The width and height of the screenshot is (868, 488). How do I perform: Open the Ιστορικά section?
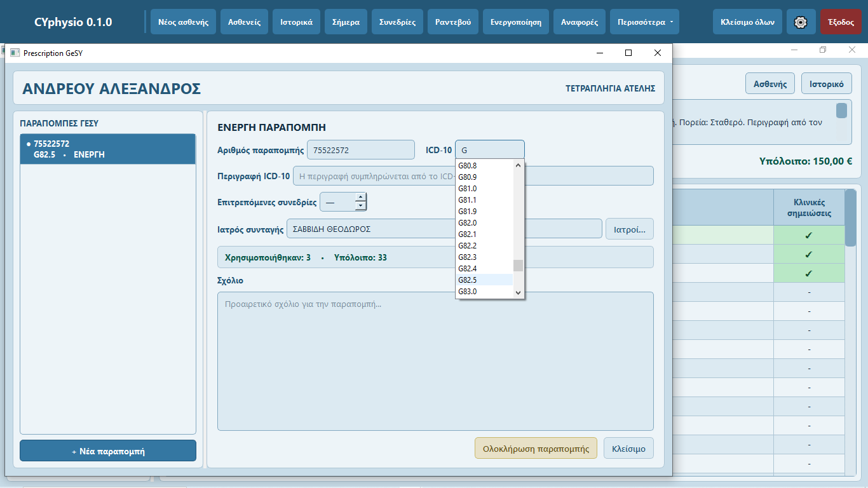pyautogui.click(x=296, y=22)
